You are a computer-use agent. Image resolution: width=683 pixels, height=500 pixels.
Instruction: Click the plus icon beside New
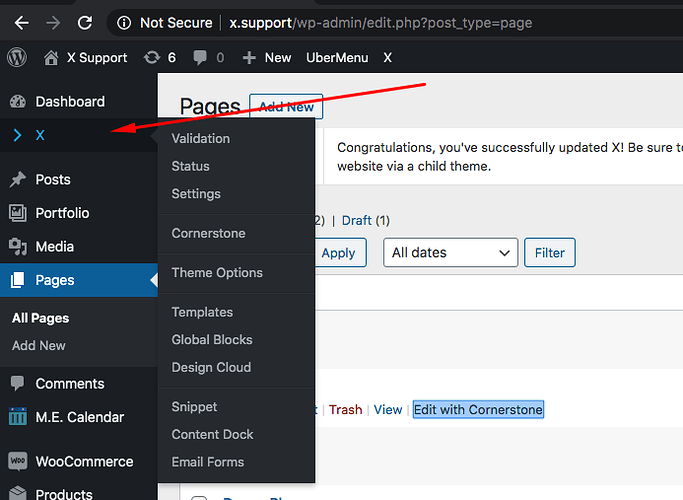coord(249,57)
